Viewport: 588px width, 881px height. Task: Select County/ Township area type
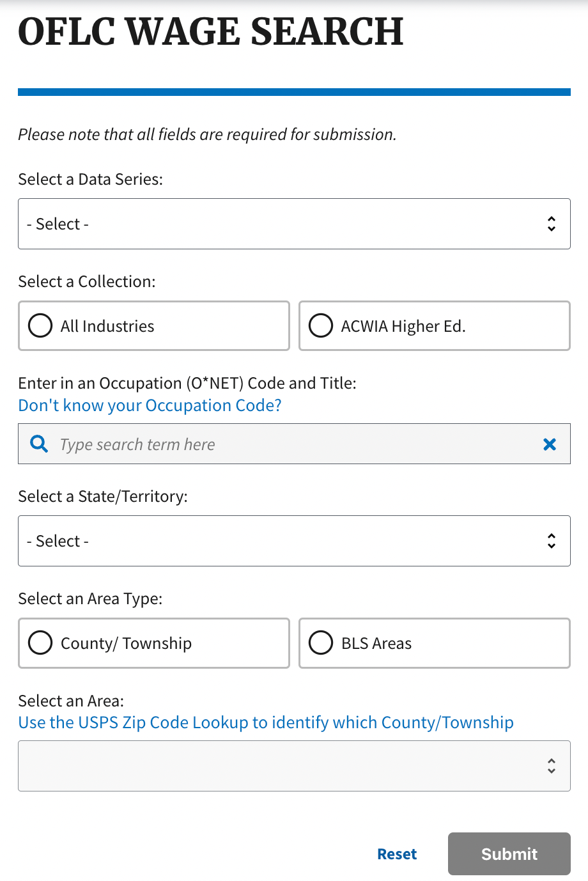point(40,643)
